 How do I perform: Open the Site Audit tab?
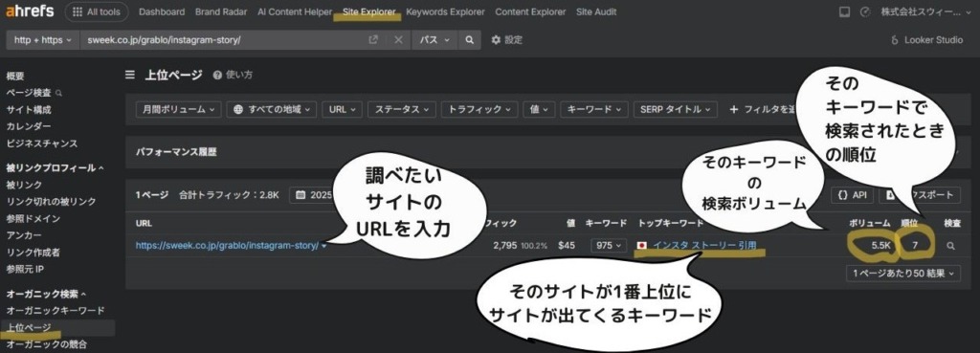click(596, 11)
